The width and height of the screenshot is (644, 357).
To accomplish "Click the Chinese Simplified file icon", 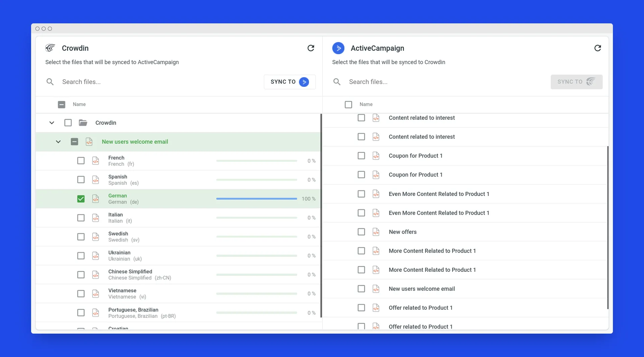I will [x=96, y=274].
